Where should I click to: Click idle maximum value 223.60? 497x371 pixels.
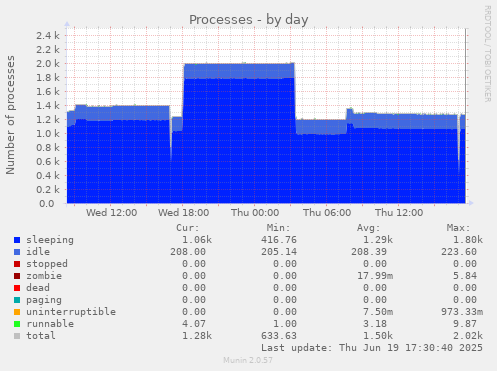(x=459, y=252)
